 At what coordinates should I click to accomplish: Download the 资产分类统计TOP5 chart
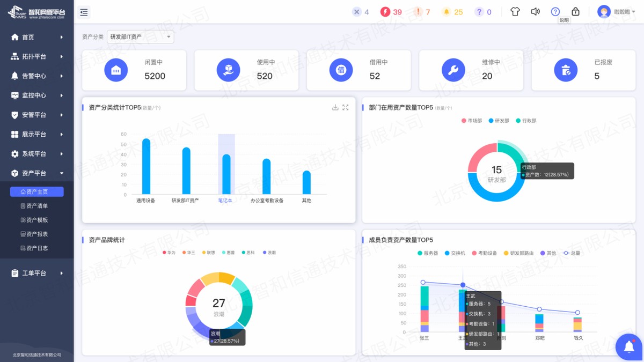[336, 107]
